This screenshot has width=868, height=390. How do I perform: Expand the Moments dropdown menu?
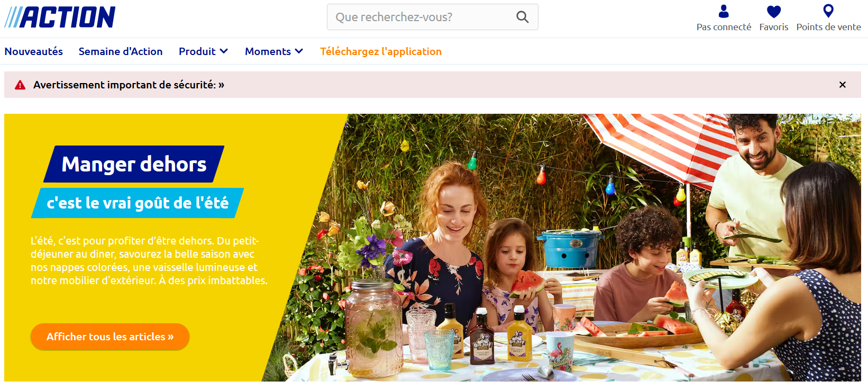click(273, 51)
